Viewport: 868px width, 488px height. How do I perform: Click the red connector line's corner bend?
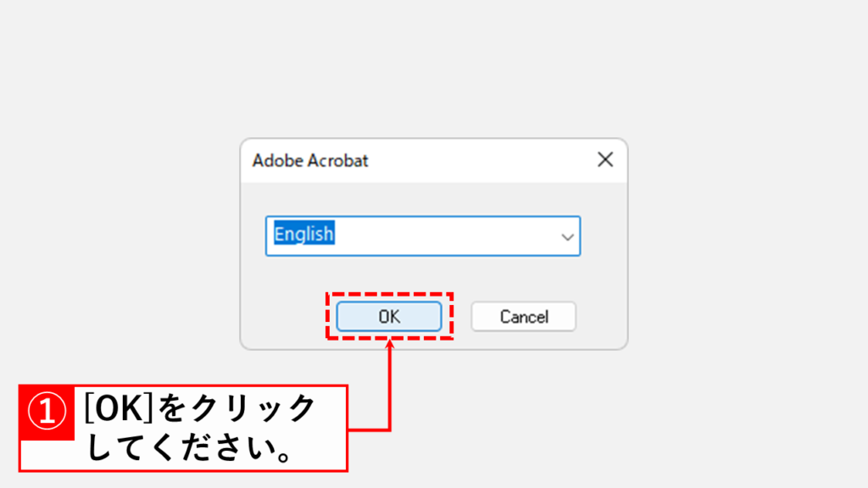[x=390, y=430]
